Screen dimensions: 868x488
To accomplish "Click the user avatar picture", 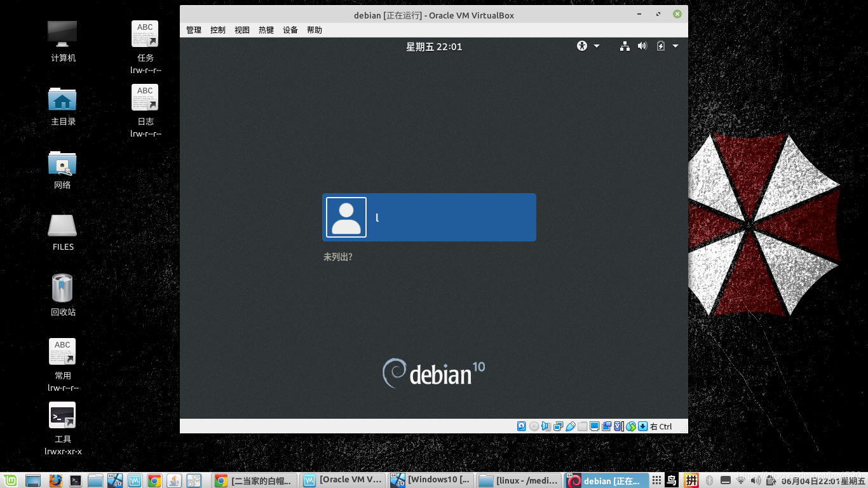I will (x=346, y=217).
